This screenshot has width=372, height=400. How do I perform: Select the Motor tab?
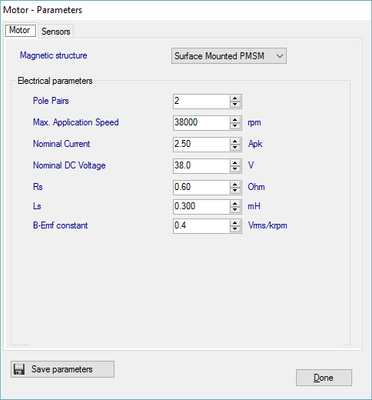(20, 30)
